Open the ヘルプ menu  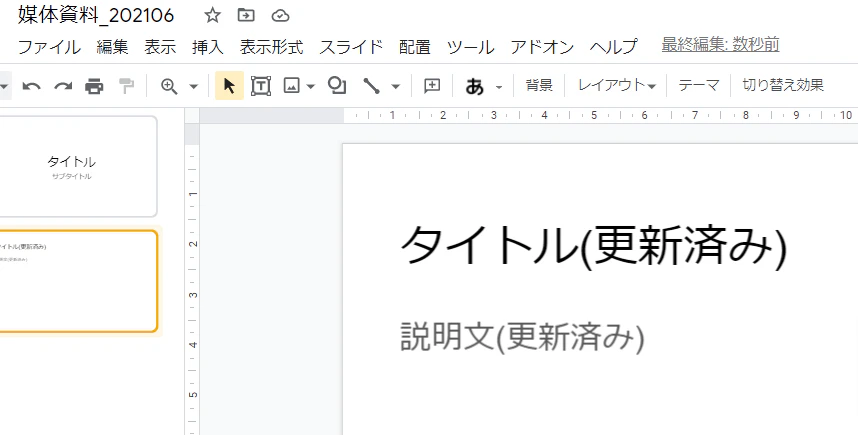point(613,47)
